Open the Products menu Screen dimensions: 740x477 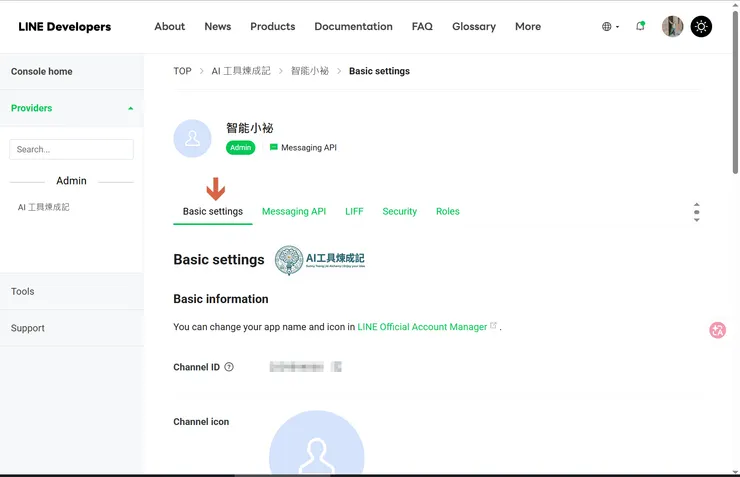273,26
